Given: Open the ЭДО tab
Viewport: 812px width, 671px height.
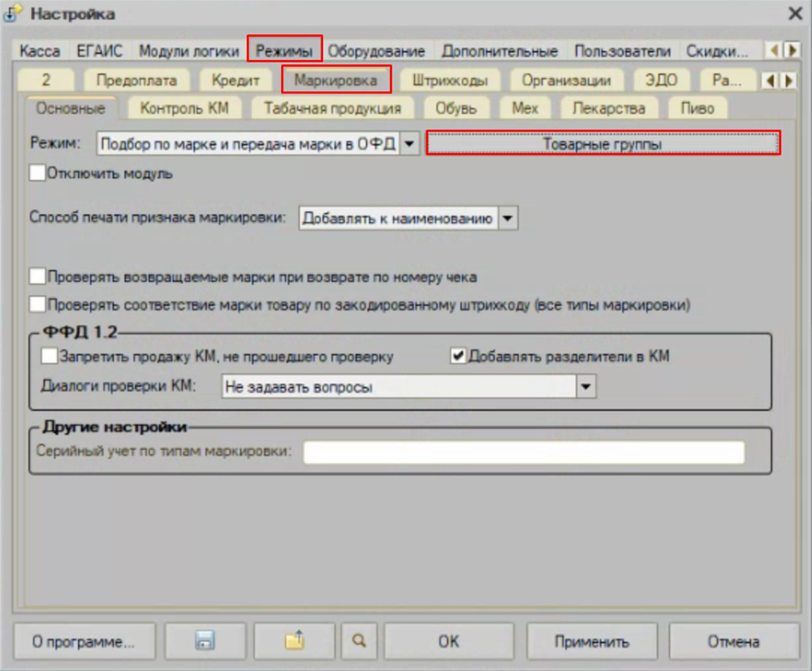Looking at the screenshot, I should (662, 80).
